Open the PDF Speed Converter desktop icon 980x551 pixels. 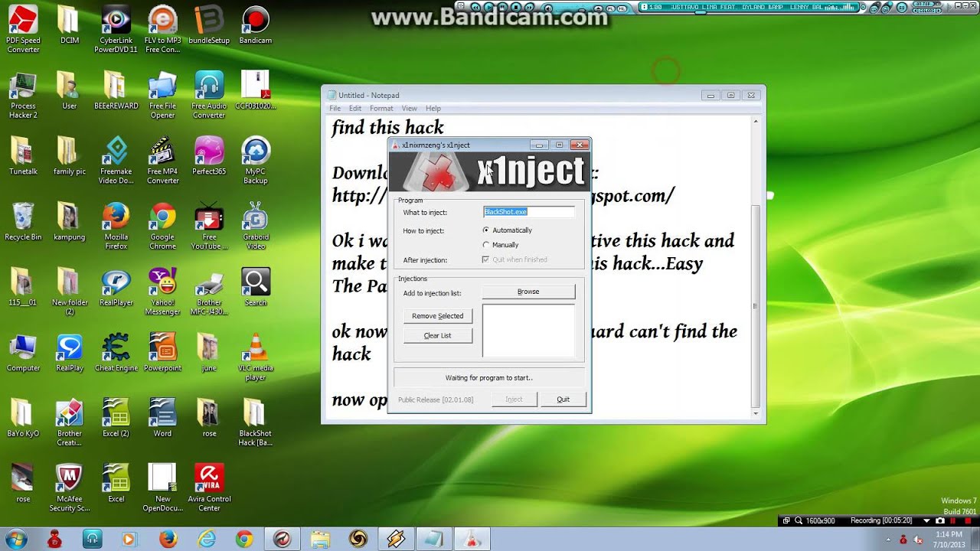[x=23, y=29]
